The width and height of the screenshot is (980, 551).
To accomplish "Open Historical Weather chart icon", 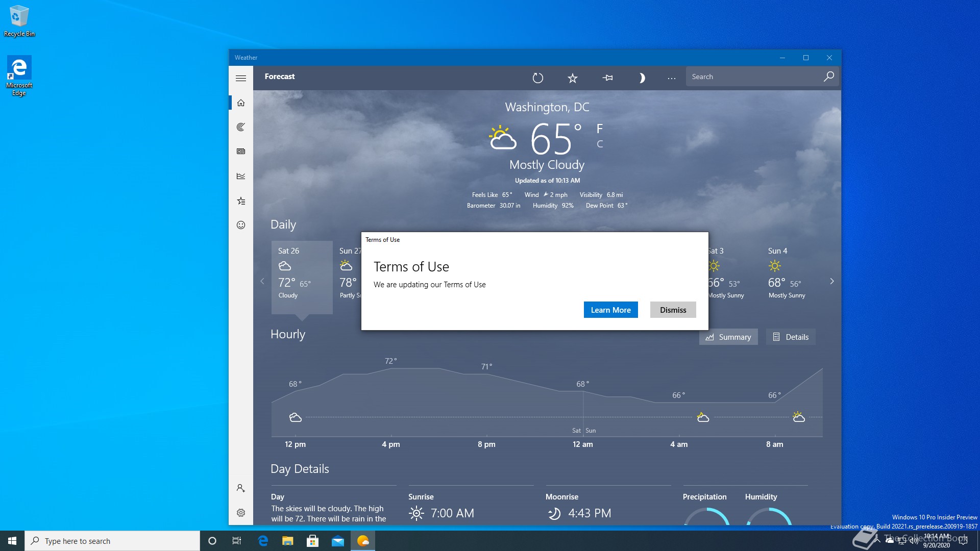I will click(x=241, y=176).
